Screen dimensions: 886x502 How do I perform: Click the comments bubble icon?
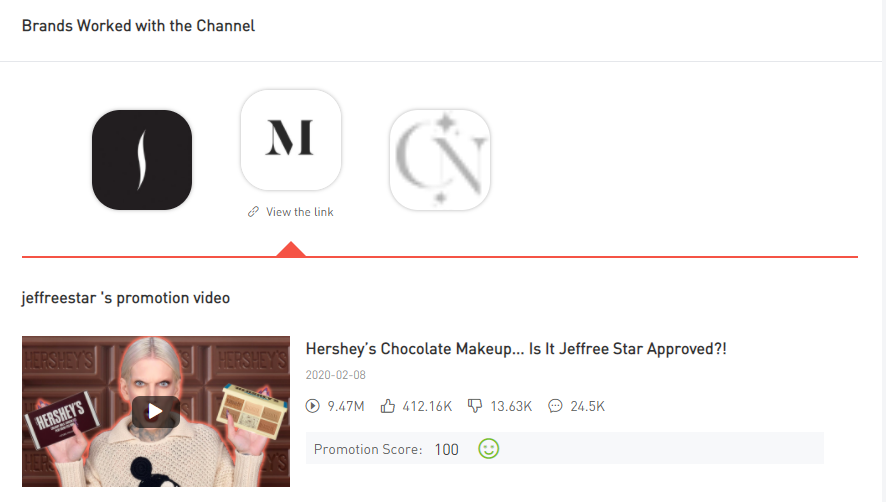[555, 406]
